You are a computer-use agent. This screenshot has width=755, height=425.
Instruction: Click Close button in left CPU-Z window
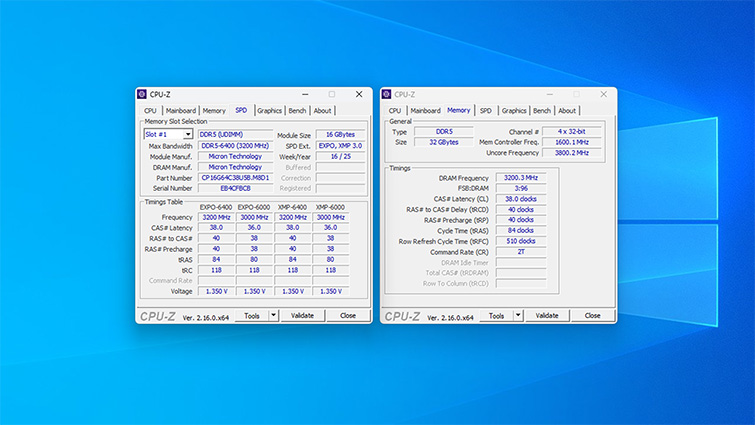click(348, 316)
